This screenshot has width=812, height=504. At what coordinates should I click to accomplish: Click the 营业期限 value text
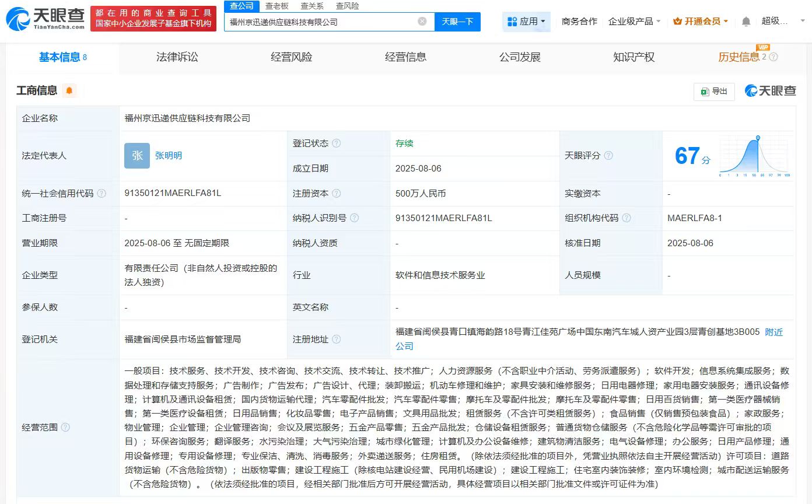pos(177,243)
